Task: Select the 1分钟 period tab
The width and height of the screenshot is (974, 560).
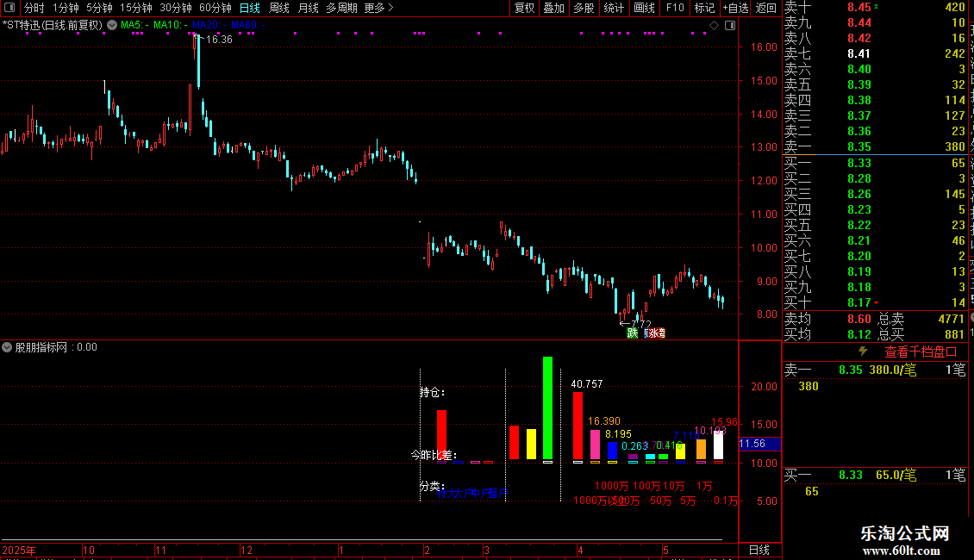Action: pos(66,8)
